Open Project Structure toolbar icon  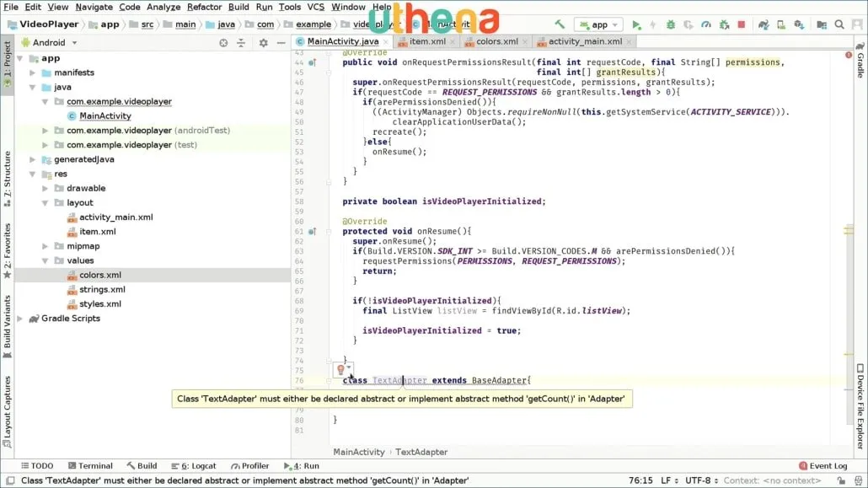click(822, 24)
